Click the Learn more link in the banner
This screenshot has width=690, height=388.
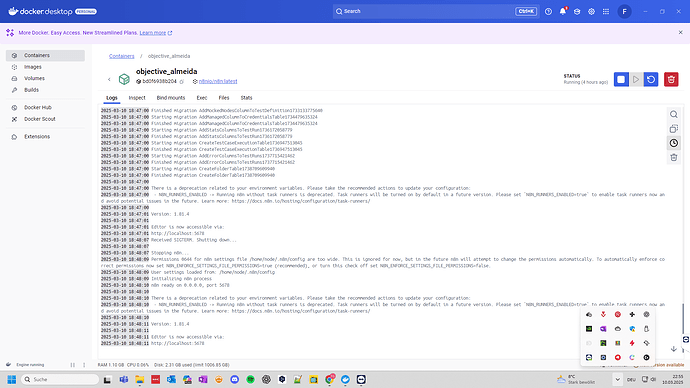[x=153, y=33]
